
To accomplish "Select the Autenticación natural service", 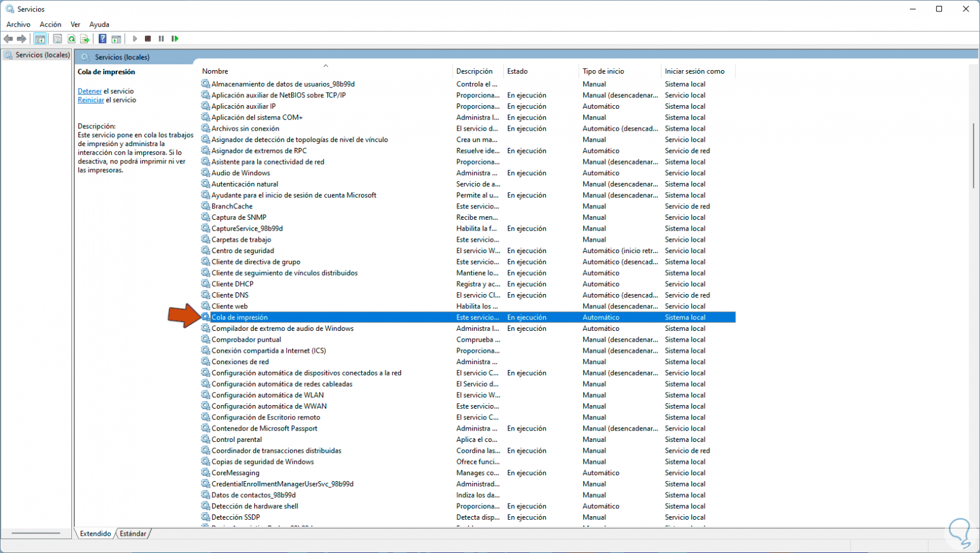I will pos(245,184).
